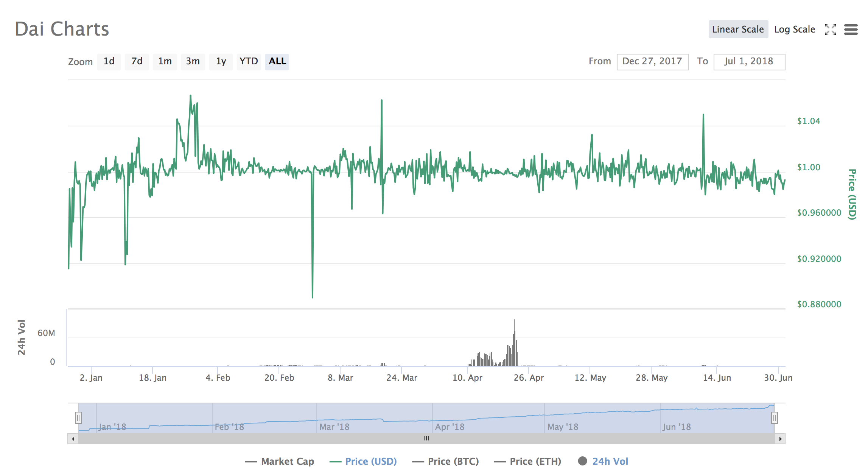Switch chart to Linear Scale

[x=738, y=29]
